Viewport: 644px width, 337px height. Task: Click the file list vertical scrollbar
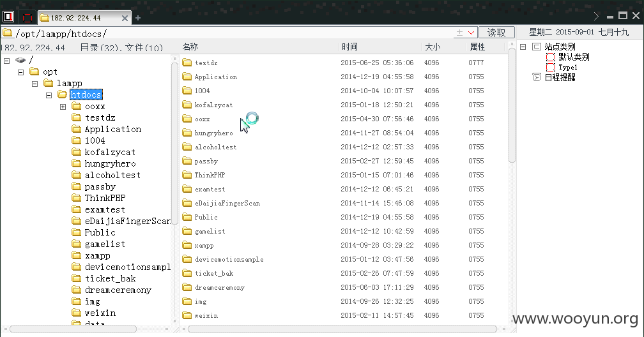click(512, 105)
